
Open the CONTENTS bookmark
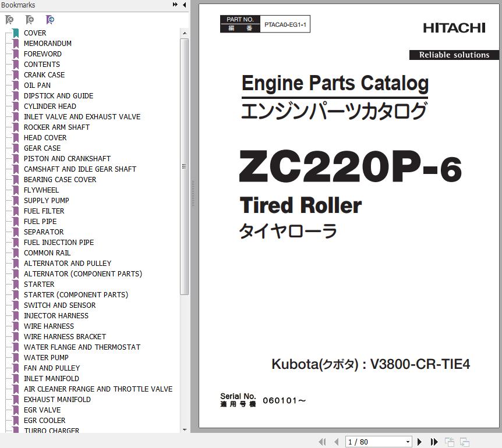pos(42,64)
